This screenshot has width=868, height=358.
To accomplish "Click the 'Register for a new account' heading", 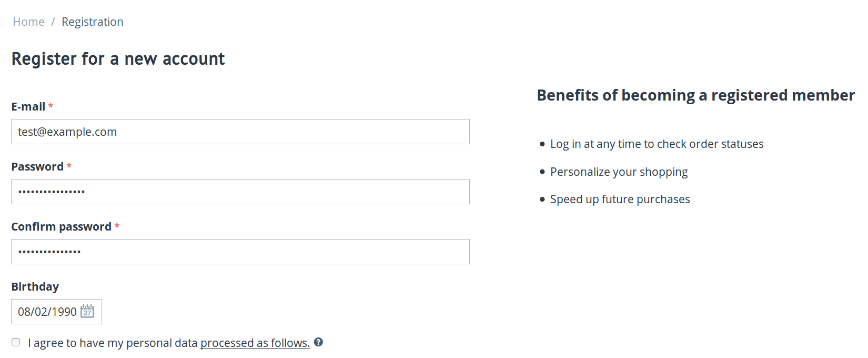I will [118, 58].
